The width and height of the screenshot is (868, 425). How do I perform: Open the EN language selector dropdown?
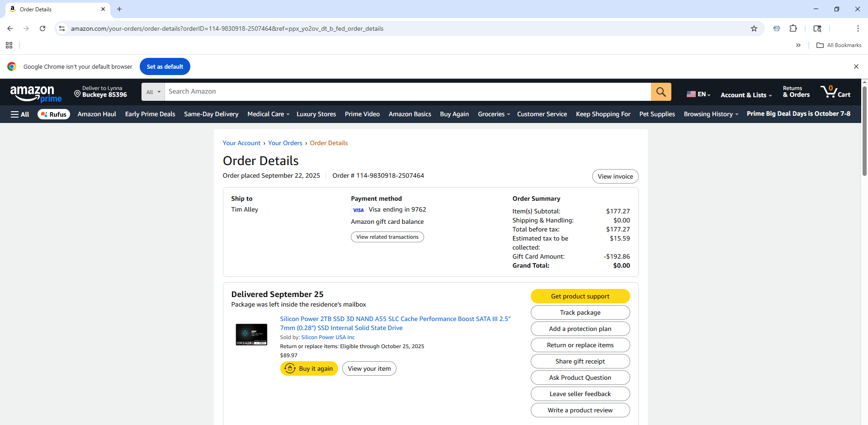coord(698,94)
